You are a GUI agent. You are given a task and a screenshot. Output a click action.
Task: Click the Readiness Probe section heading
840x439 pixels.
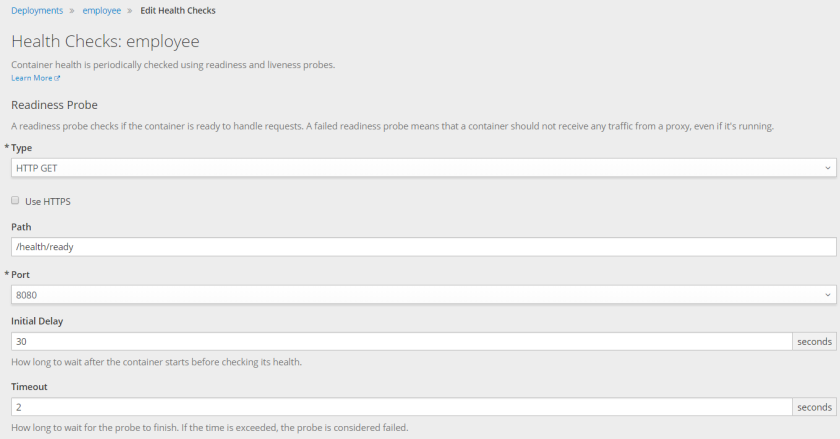54,104
